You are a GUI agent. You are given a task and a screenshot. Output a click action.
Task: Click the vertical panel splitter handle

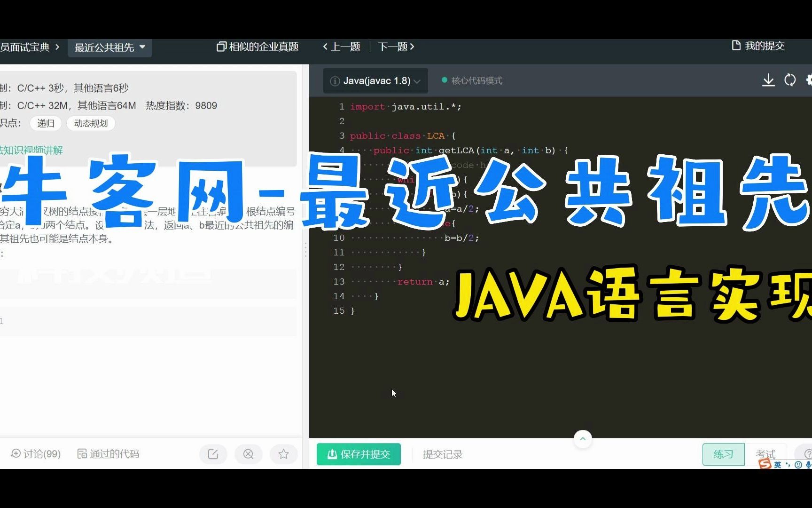pos(305,250)
